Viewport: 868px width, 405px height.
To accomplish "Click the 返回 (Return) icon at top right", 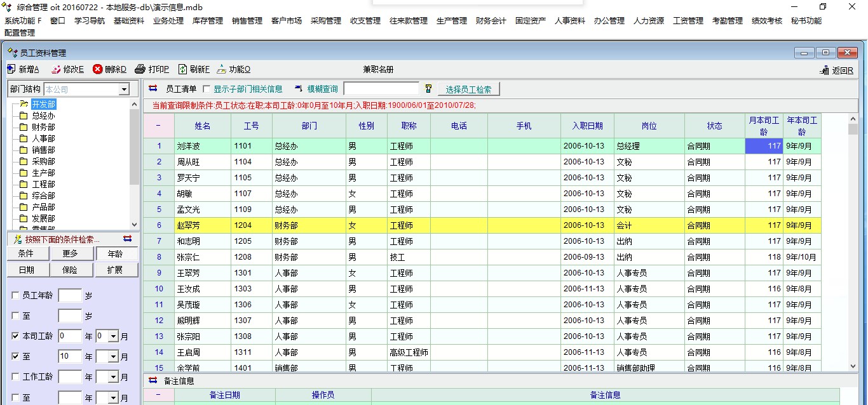I will tap(825, 70).
